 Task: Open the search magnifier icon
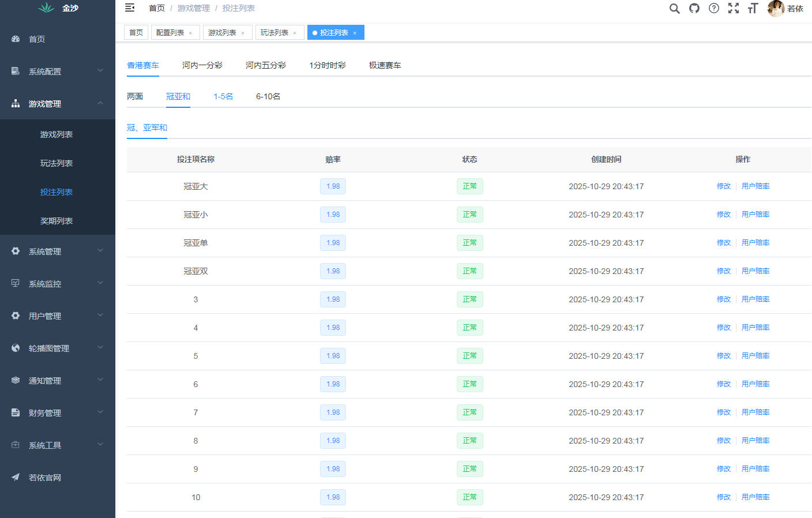674,8
